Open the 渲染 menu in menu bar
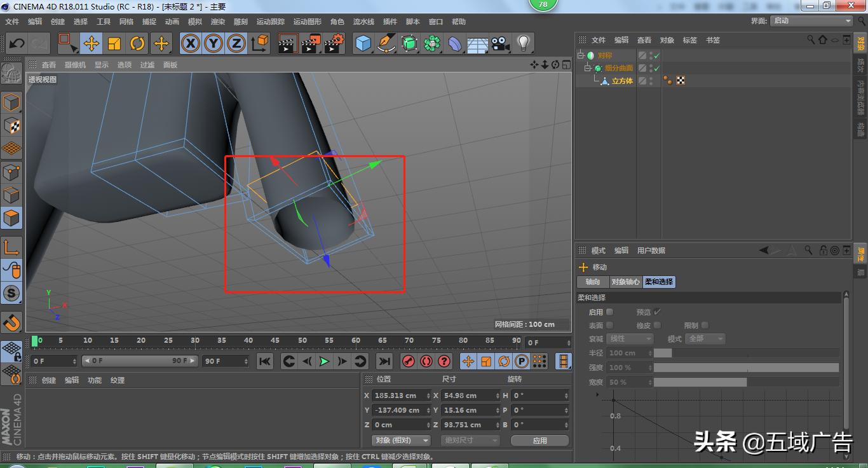This screenshot has height=468, width=868. (217, 21)
